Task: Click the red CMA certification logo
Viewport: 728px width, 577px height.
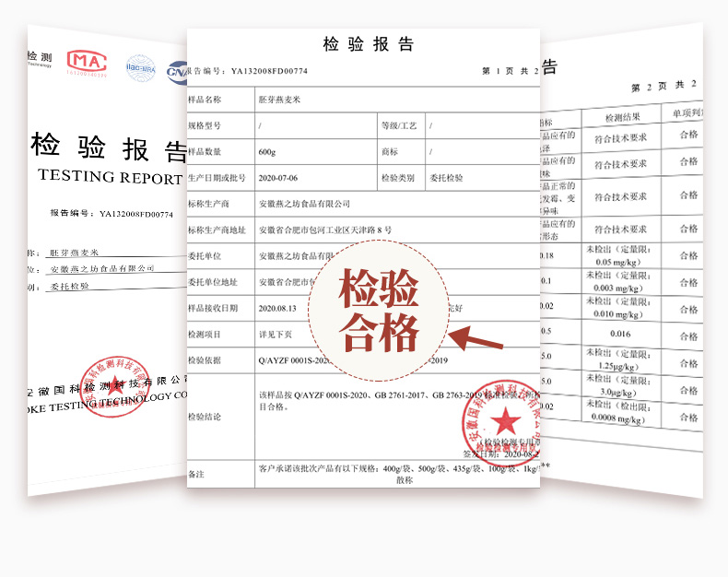Action: coord(87,64)
